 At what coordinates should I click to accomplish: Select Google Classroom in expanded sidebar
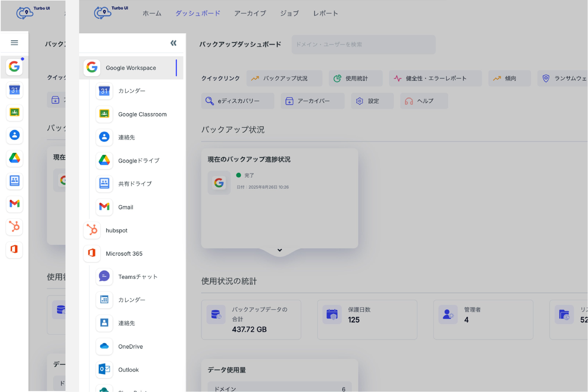tap(142, 114)
